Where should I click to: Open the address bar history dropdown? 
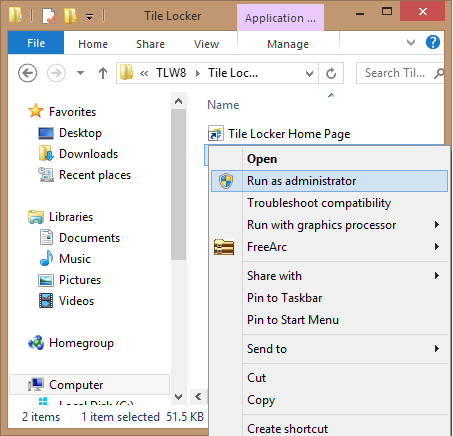click(x=309, y=73)
